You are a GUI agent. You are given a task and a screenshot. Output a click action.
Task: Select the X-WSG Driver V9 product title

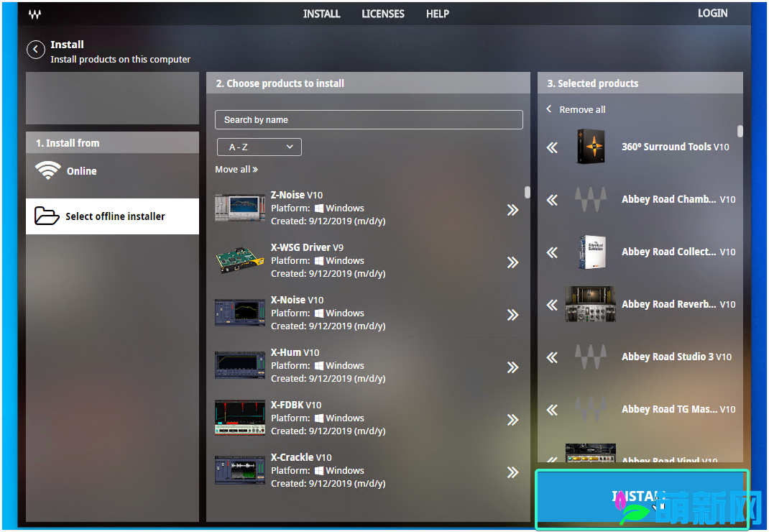pos(307,247)
